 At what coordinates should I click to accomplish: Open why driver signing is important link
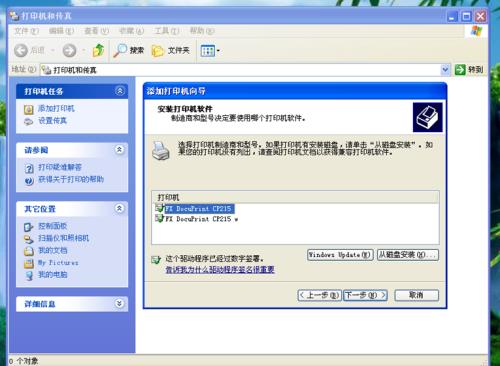point(220,270)
